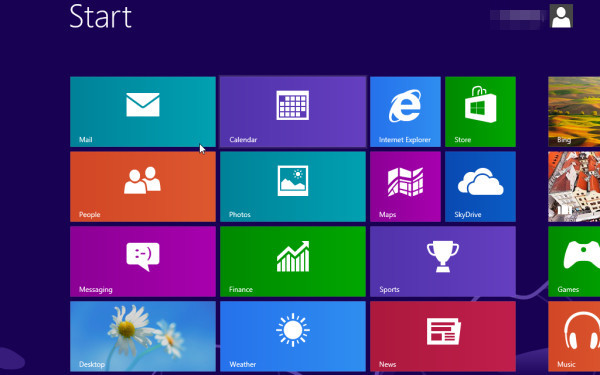600x375 pixels.
Task: Open the News tile
Action: [x=443, y=336]
